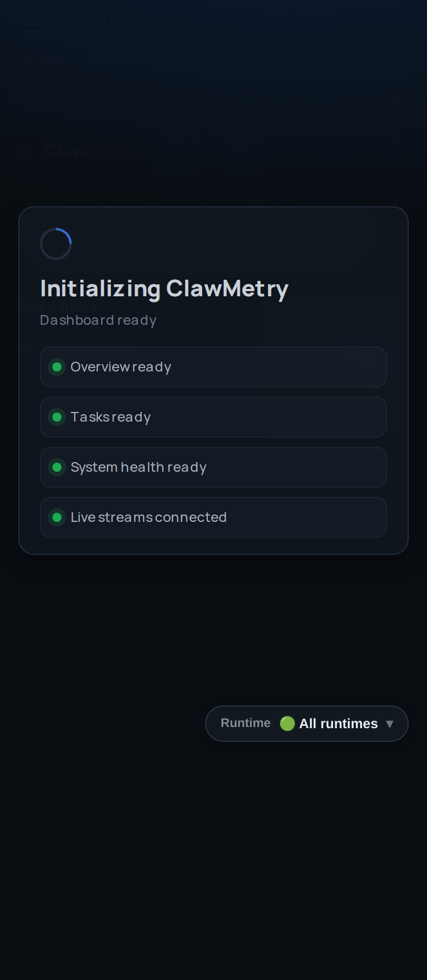427x980 pixels.
Task: Click the green dot beside Tasks ready
Action: (57, 417)
